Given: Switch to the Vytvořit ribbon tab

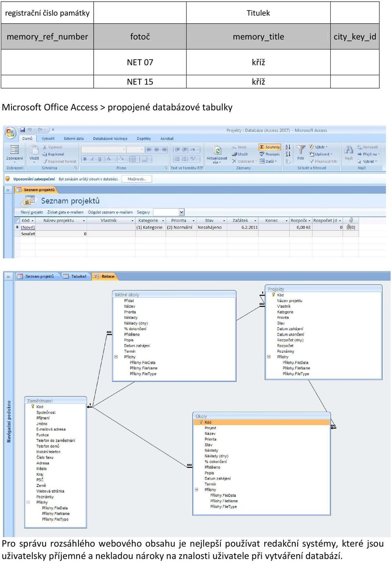Looking at the screenshot, I should coord(48,139).
